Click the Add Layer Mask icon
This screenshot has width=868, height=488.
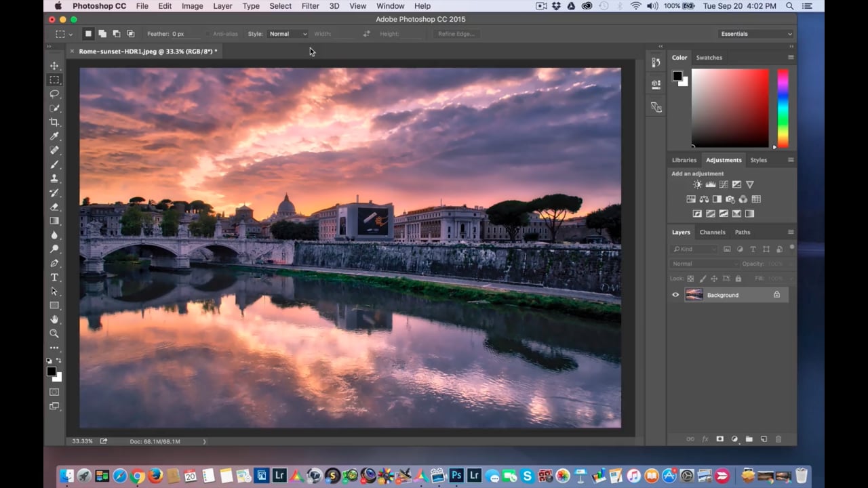(x=720, y=439)
